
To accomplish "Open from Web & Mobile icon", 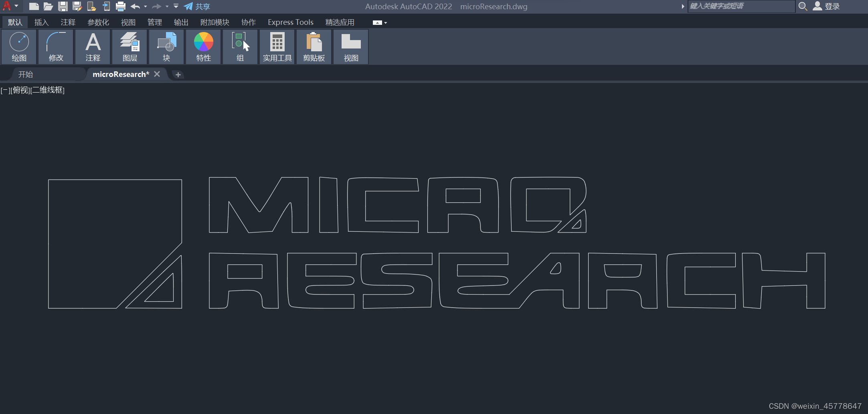I will click(x=92, y=6).
